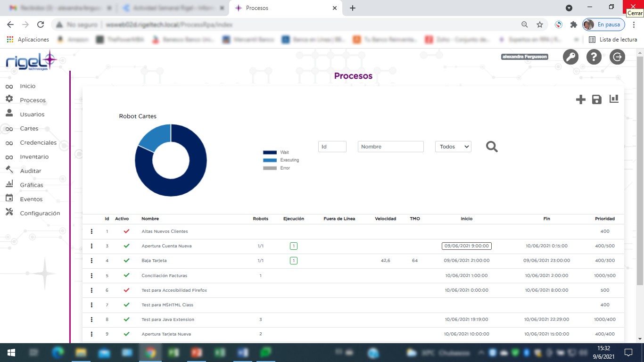Open the actions menu for Apertura Cuenta Nueva
Screen dimensions: 644x362
click(x=91, y=246)
